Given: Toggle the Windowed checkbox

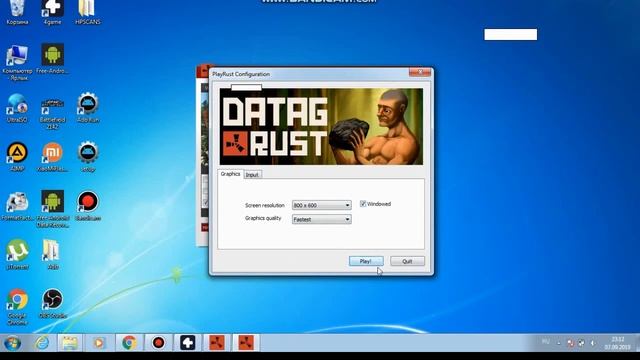Looking at the screenshot, I should pyautogui.click(x=363, y=204).
